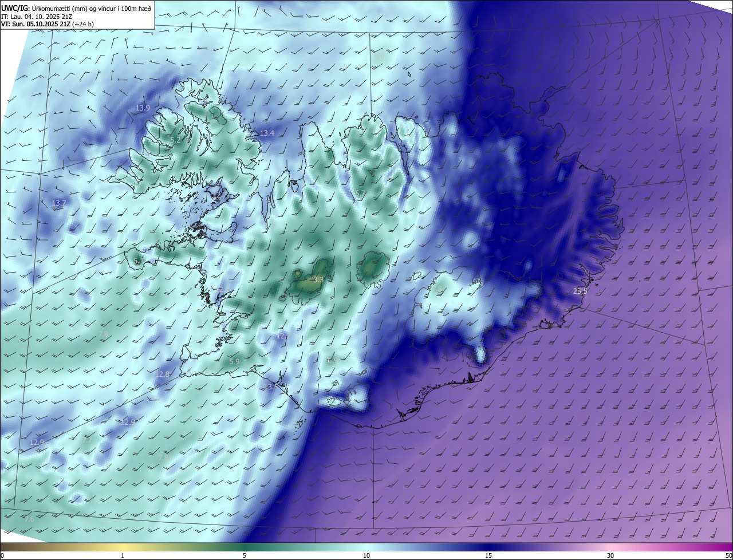Viewport: 733px width, 560px height.
Task: Click the 13.9 value label
Action: pos(143,108)
